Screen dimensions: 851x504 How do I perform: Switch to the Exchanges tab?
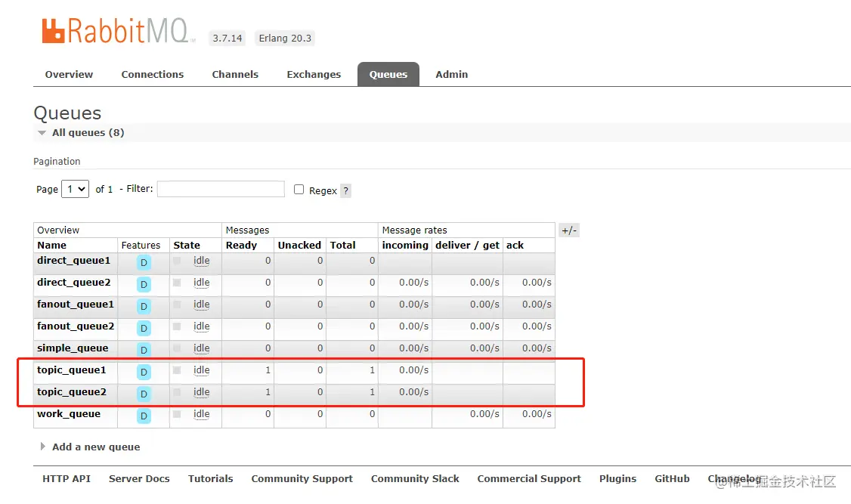314,74
